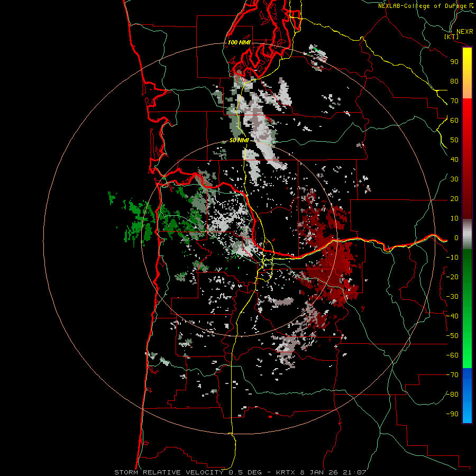Click the positive 30 scale value
476x476 pixels.
(x=454, y=179)
